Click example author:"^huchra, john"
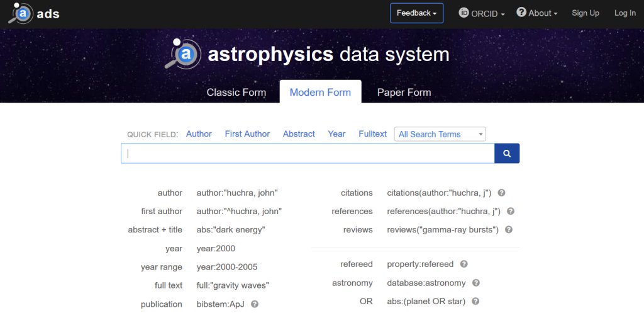Viewport: 644px width, 330px height. tap(239, 211)
